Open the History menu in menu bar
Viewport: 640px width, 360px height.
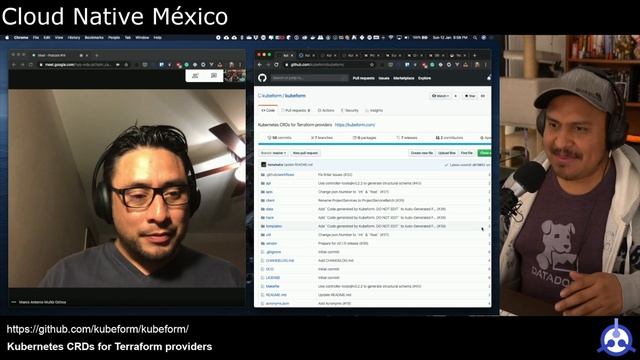(74, 38)
